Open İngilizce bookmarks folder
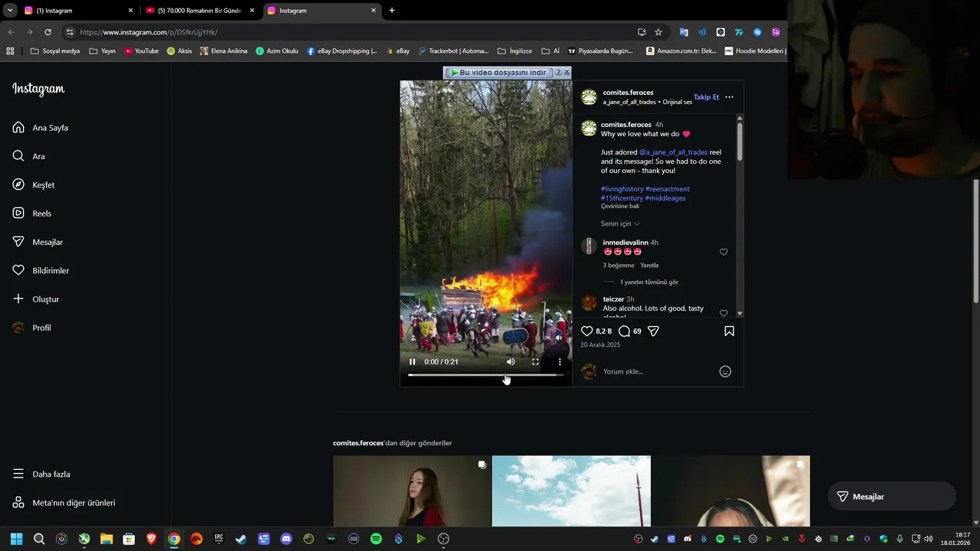Viewport: 980px width, 551px height. point(514,51)
